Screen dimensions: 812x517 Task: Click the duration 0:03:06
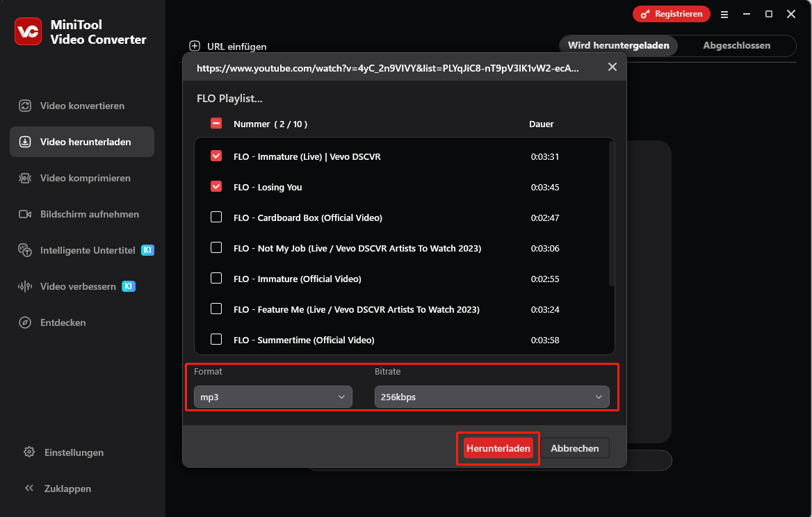point(545,248)
